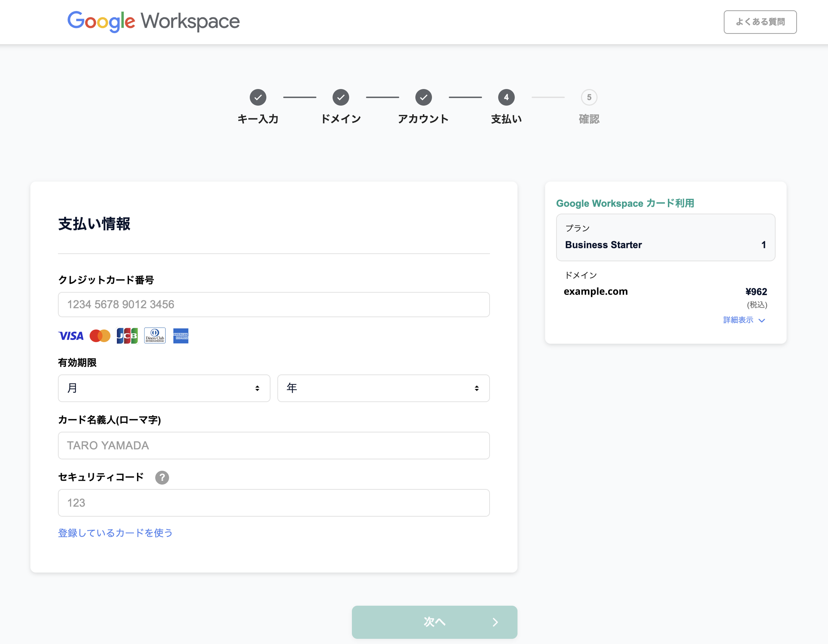This screenshot has width=828, height=644.
Task: Select the current 支払い step indicator
Action: (506, 97)
